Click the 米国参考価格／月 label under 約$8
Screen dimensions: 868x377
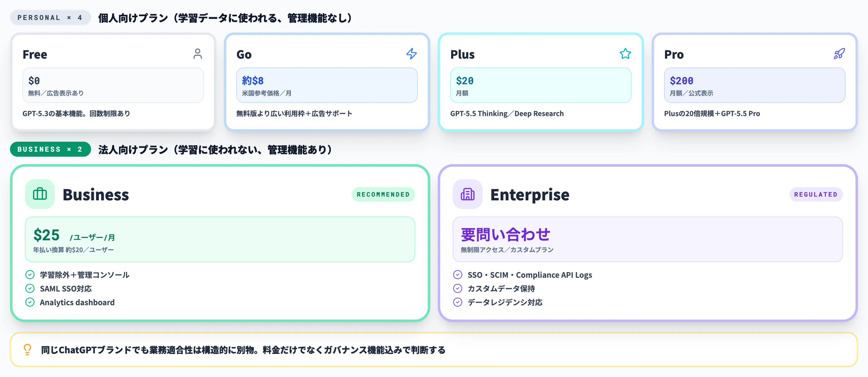coord(267,93)
